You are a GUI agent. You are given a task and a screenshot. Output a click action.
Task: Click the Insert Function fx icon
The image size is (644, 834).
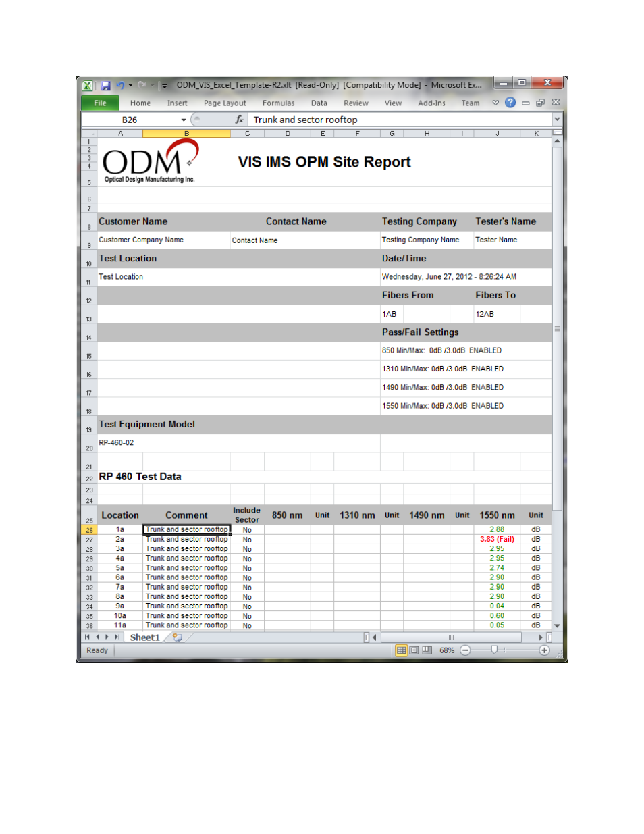[239, 120]
